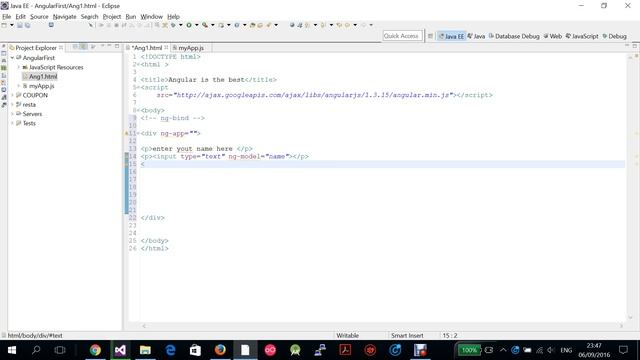Click the Run External Tools icon
The image size is (640, 360).
205,25
